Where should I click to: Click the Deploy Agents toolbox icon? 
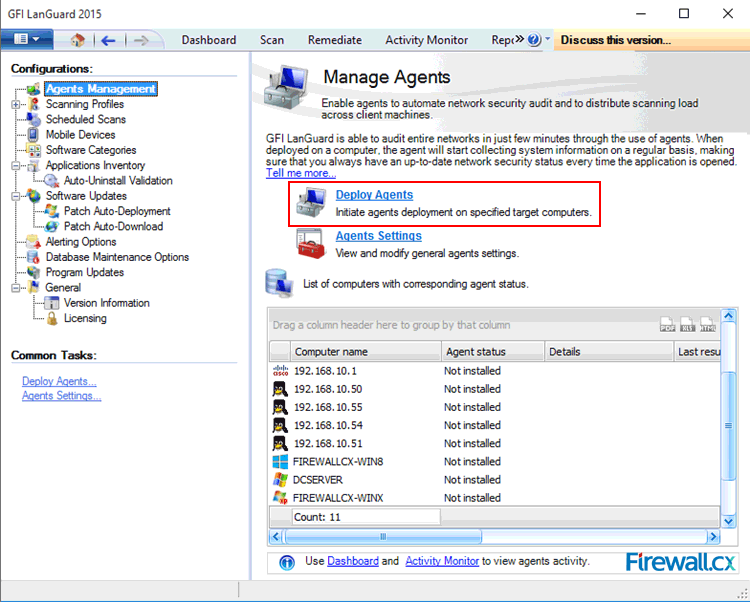[311, 202]
